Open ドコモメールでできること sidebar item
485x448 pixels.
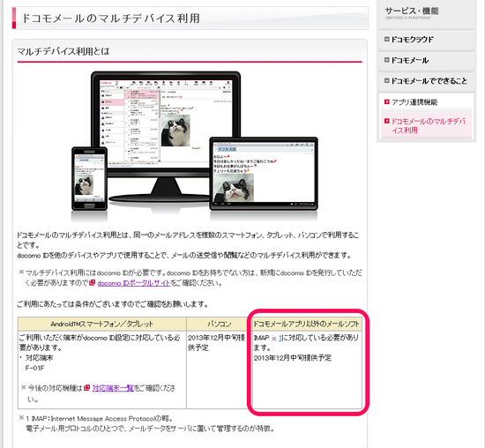coord(426,81)
